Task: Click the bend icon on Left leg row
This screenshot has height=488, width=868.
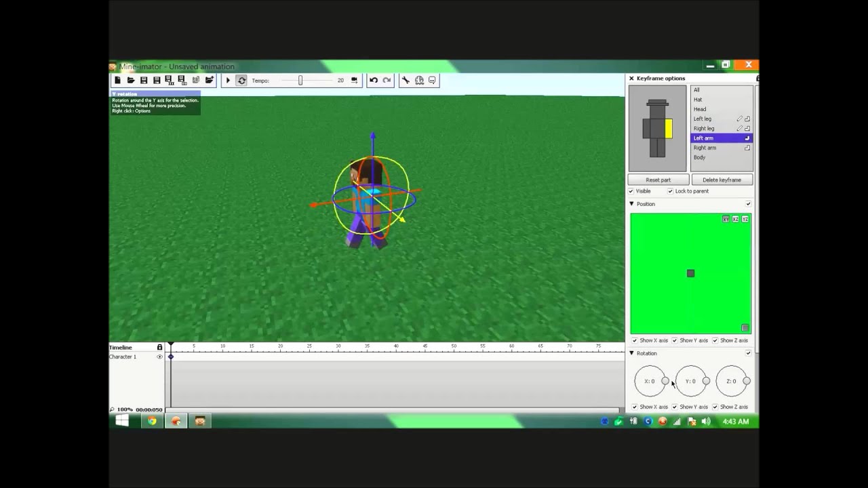Action: 747,119
